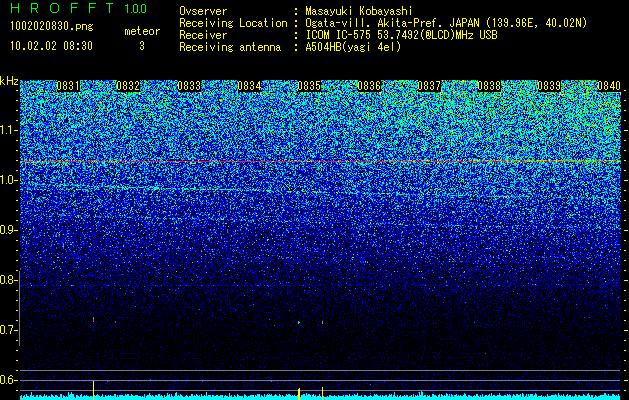Select observer name Masayuki Kobayashi
629x400 pixels.
point(359,11)
